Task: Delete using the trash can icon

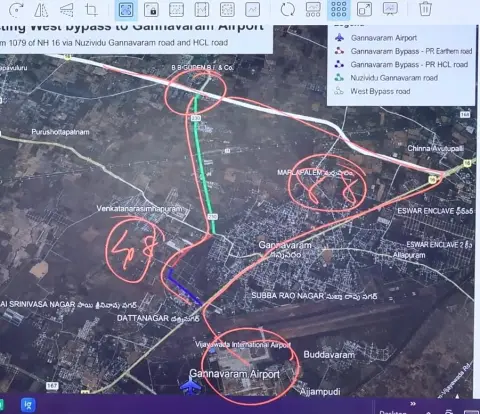Action: pyautogui.click(x=425, y=8)
